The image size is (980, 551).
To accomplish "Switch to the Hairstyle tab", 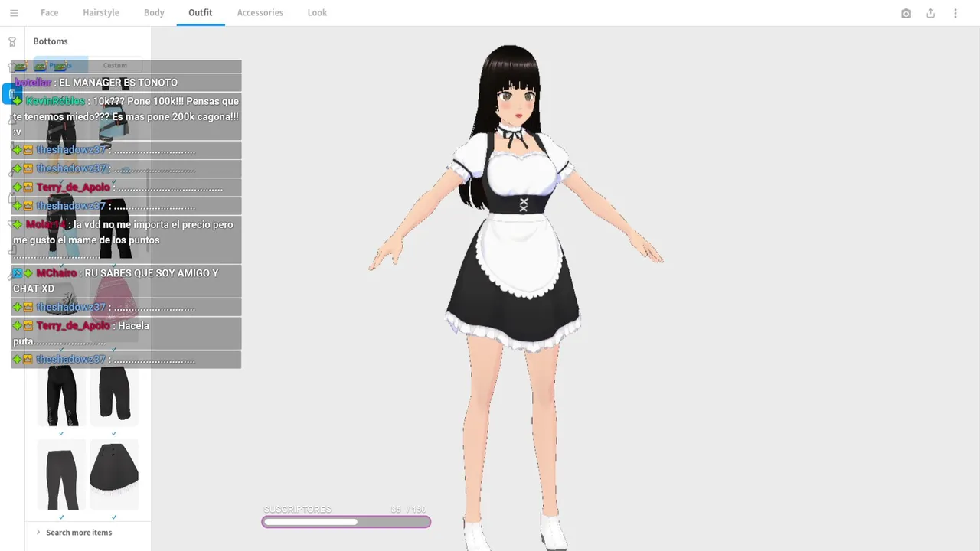I will click(101, 13).
